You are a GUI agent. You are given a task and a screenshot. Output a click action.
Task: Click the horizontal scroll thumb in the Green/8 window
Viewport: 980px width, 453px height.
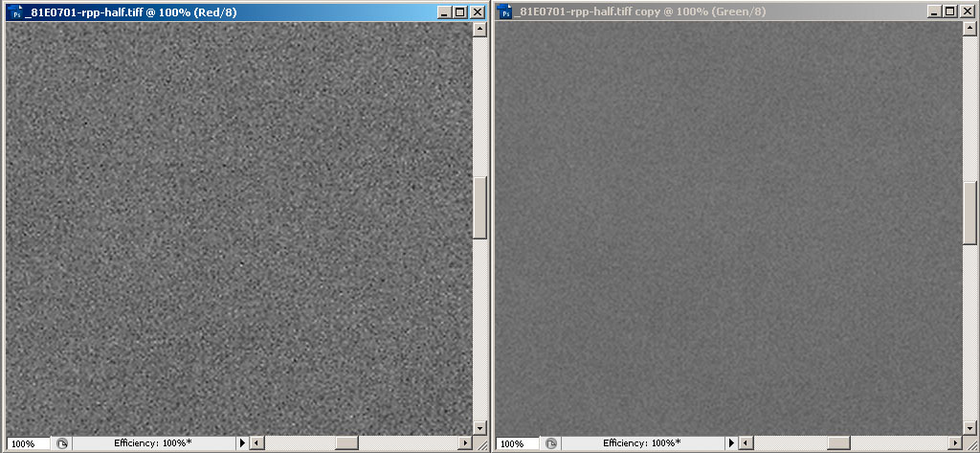pos(838,443)
